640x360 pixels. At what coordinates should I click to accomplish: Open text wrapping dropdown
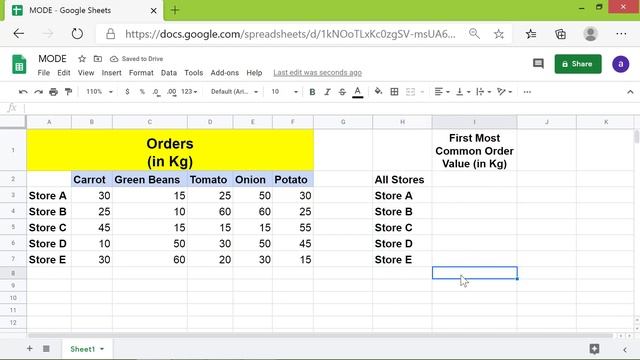483,92
